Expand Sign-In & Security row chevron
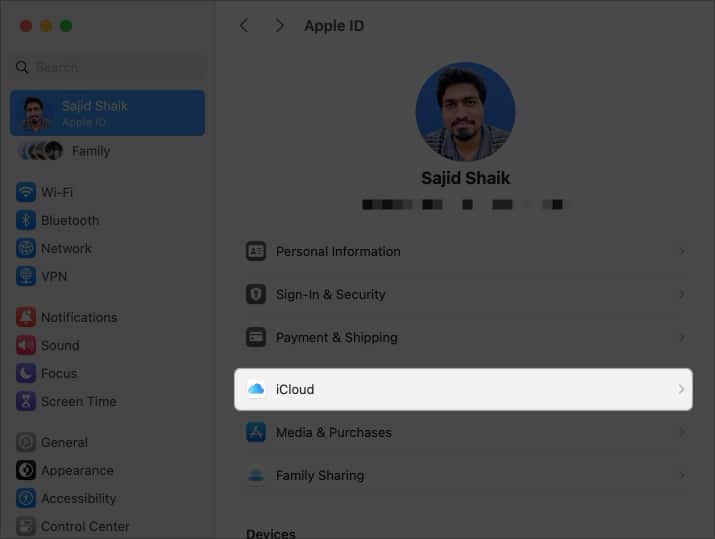Image resolution: width=715 pixels, height=539 pixels. tap(682, 294)
